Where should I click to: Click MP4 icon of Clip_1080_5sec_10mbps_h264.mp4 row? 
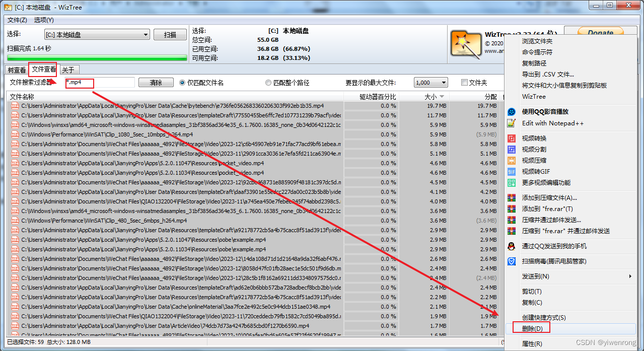[x=15, y=134]
